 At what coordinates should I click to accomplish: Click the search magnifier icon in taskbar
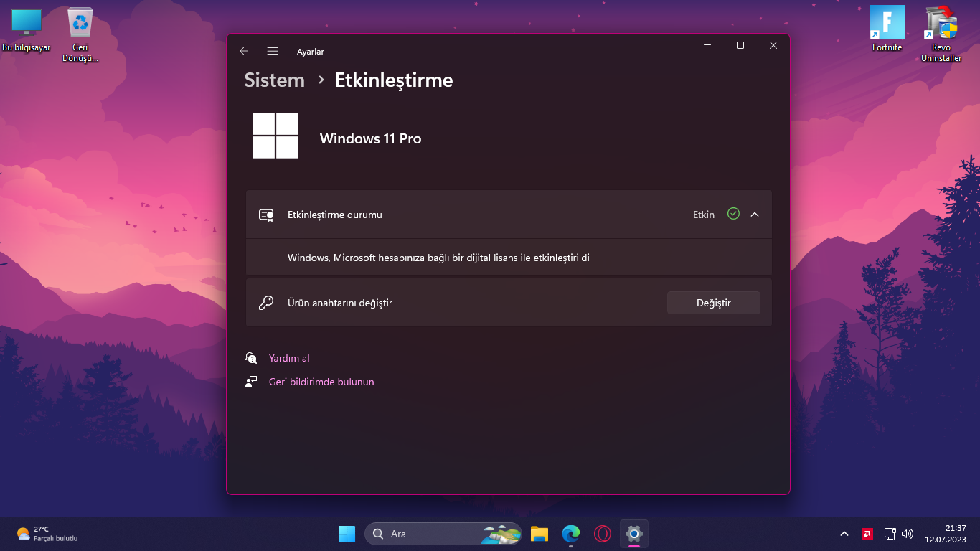(378, 534)
